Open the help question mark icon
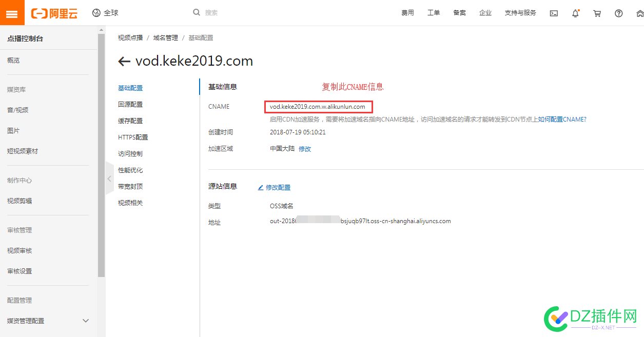The image size is (644, 337). 618,13
